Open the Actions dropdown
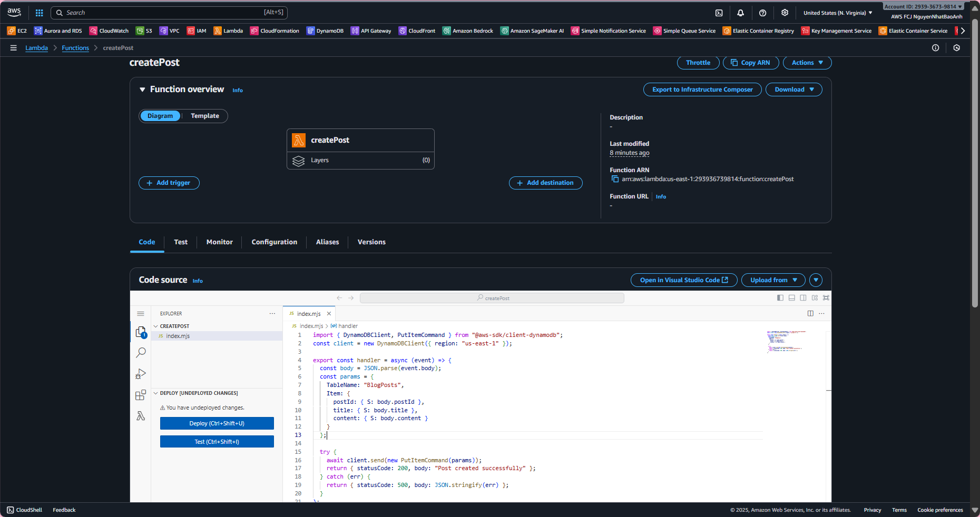The height and width of the screenshot is (517, 980). (x=807, y=63)
